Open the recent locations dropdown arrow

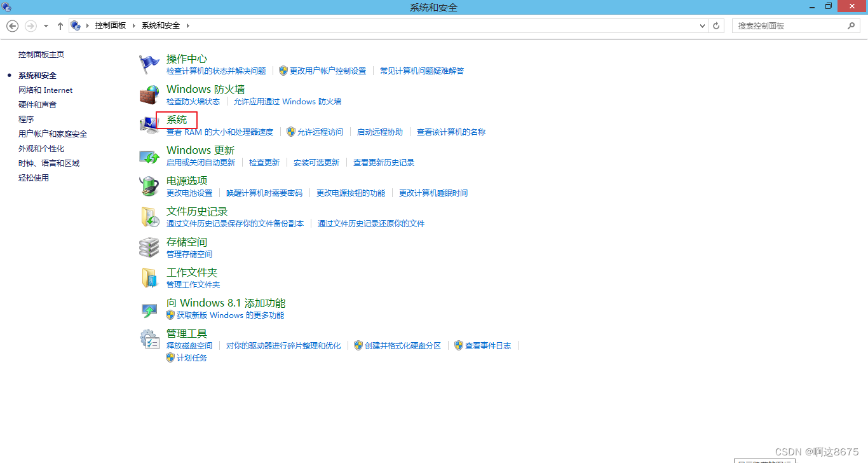tap(46, 26)
